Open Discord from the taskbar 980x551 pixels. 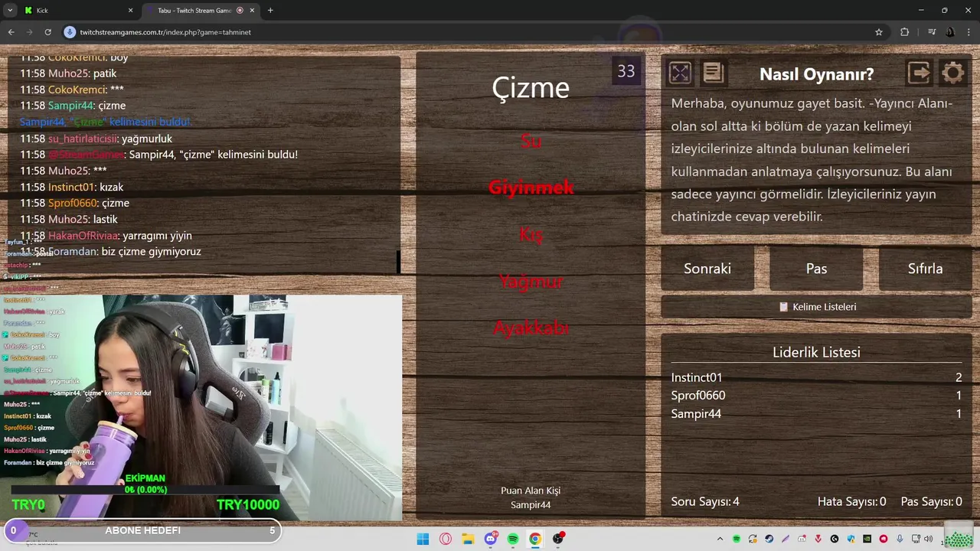pyautogui.click(x=491, y=539)
